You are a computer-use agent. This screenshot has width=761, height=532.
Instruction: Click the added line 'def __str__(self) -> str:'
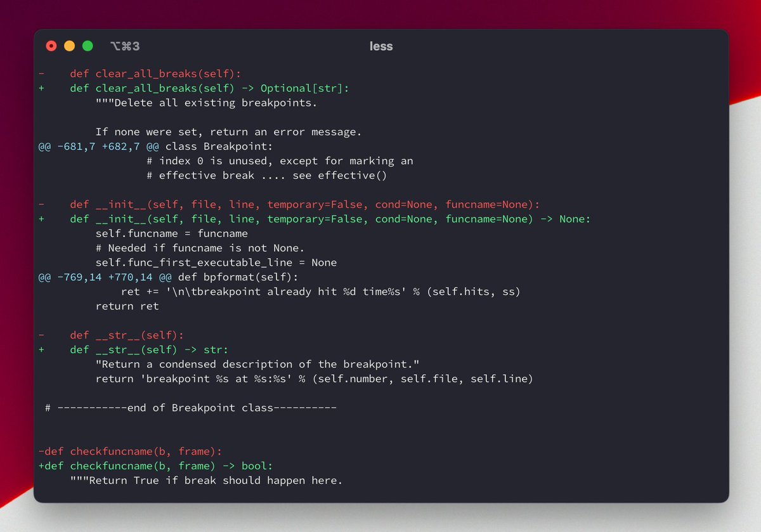pyautogui.click(x=134, y=349)
